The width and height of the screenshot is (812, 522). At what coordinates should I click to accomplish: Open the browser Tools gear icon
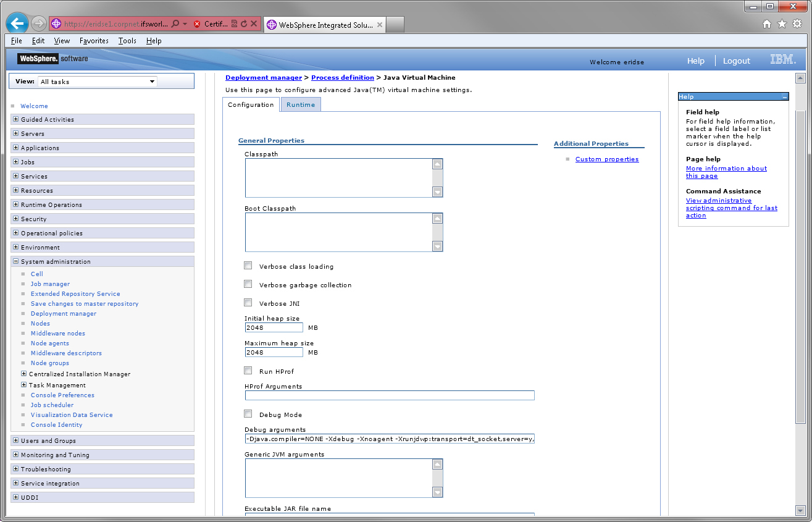(x=797, y=24)
